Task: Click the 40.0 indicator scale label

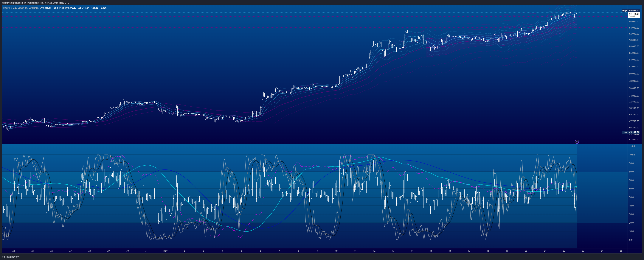Action: tap(631, 206)
